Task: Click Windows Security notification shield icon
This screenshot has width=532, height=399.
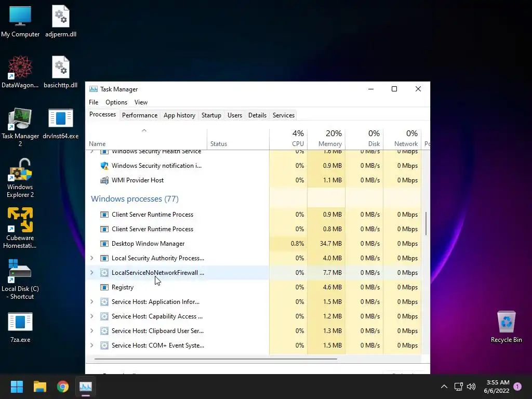Action: point(104,166)
